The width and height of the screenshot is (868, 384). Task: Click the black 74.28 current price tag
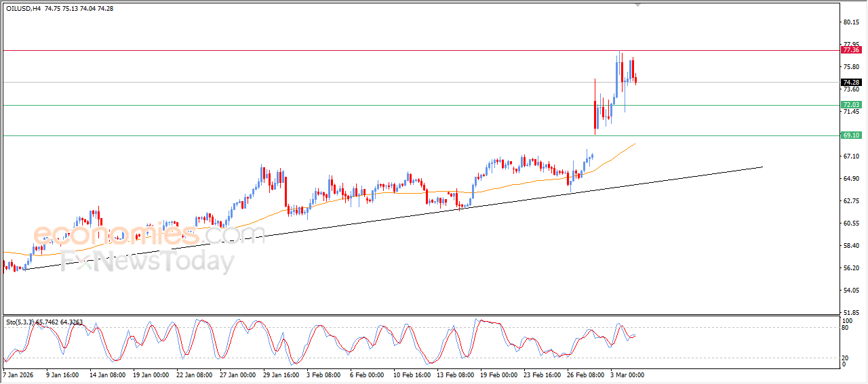[850, 82]
